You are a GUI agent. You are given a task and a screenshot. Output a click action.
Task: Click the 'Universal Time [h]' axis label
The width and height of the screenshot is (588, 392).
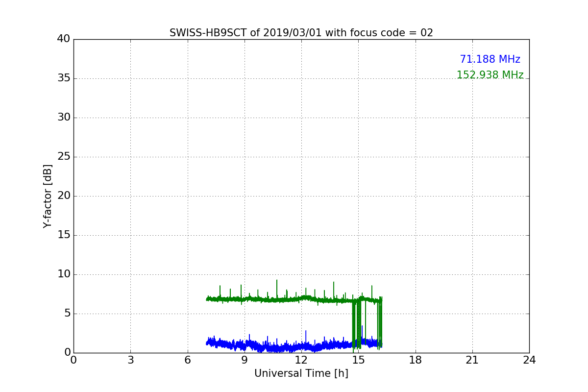[x=301, y=373]
